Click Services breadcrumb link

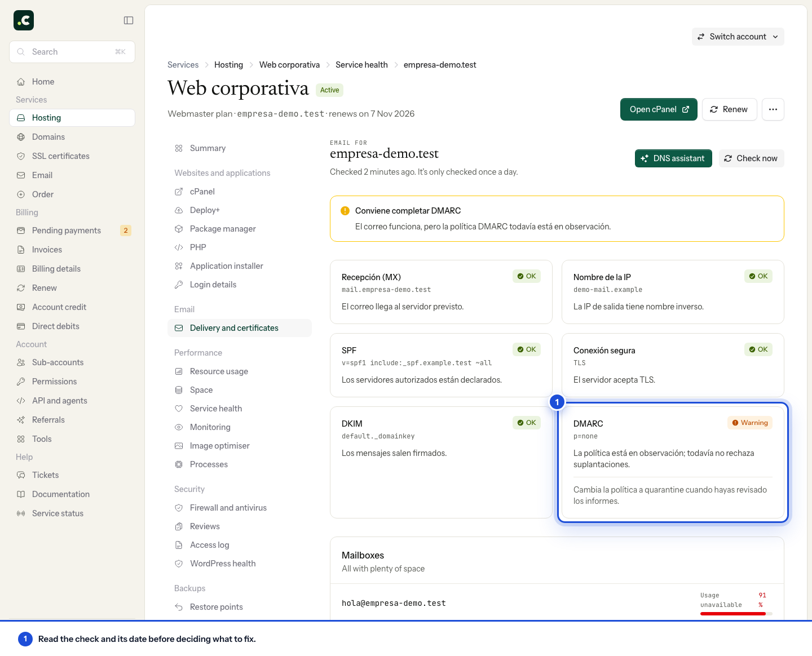pos(183,65)
